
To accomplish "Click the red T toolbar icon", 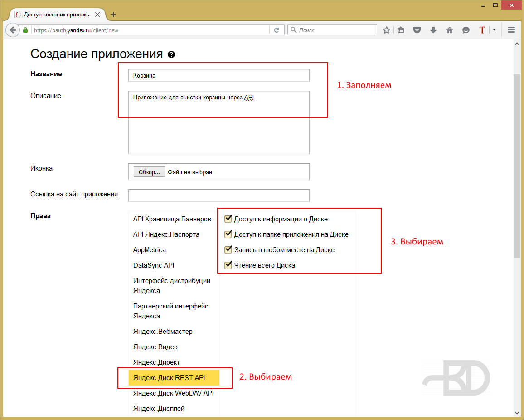I will pos(482,30).
